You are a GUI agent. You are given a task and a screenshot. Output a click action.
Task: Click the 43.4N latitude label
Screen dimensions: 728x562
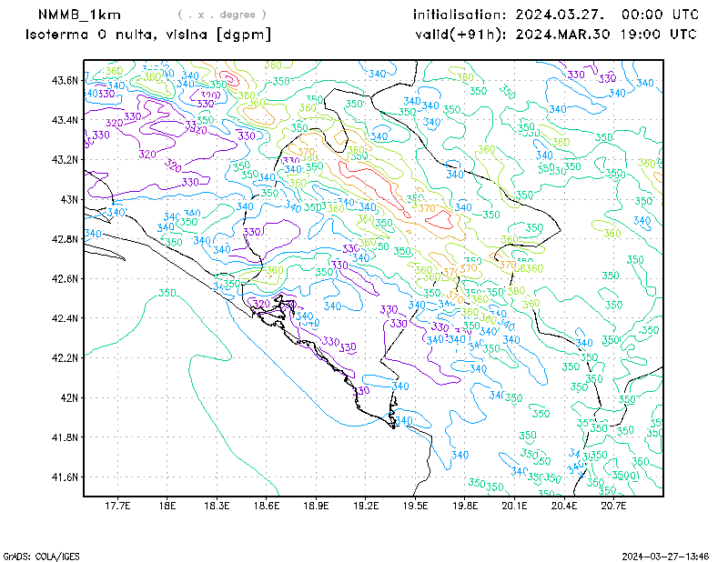65,120
